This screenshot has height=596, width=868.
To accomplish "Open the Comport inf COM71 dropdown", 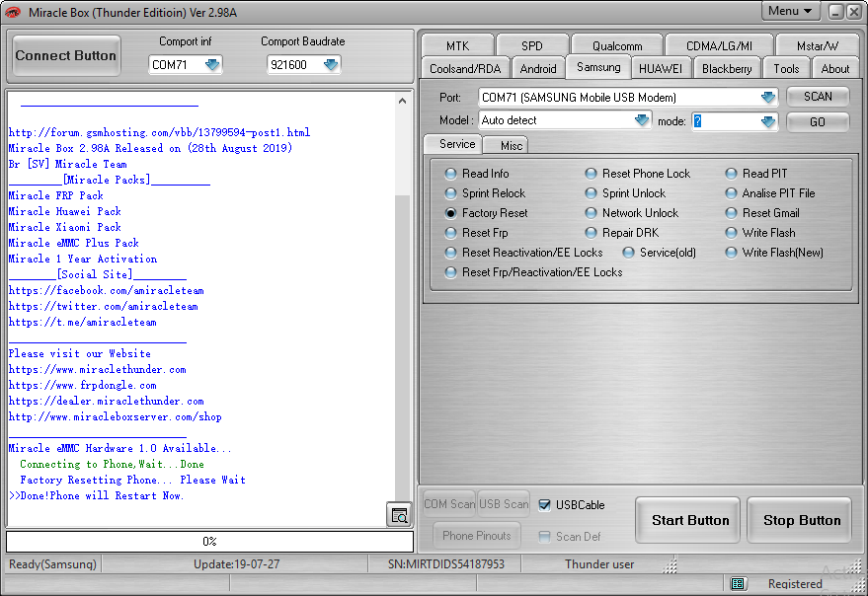I will (x=212, y=65).
